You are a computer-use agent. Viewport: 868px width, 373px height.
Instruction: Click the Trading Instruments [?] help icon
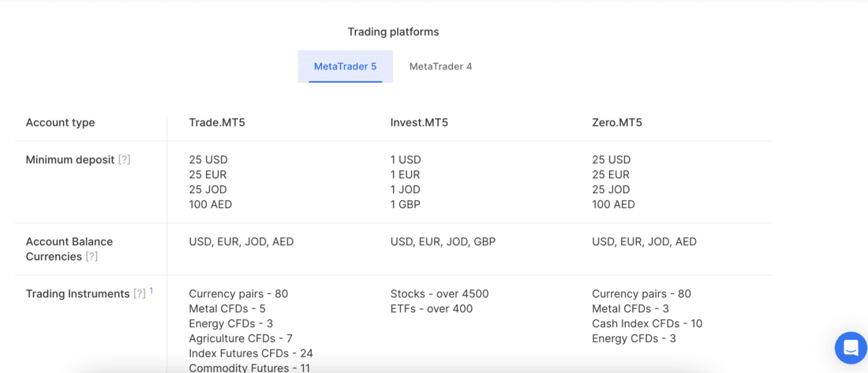click(x=139, y=294)
